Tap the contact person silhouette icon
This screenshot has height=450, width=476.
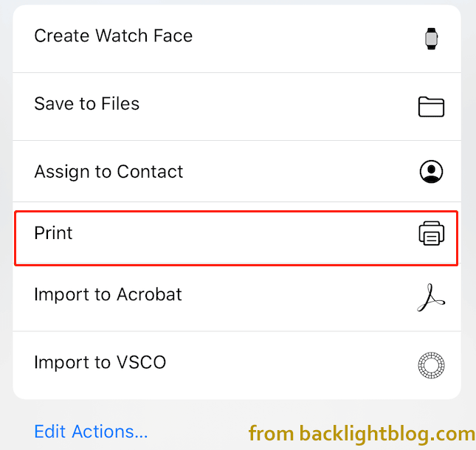click(432, 172)
